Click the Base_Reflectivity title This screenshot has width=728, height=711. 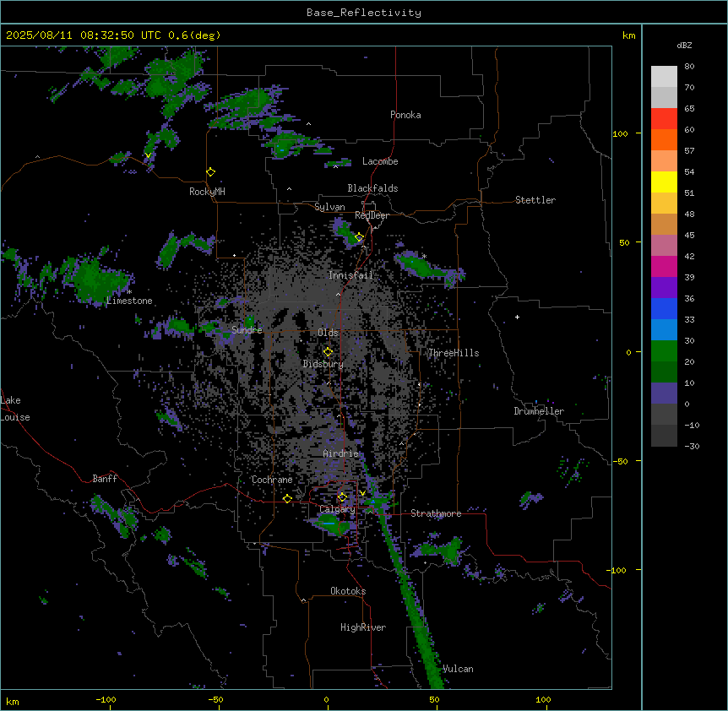pos(364,13)
